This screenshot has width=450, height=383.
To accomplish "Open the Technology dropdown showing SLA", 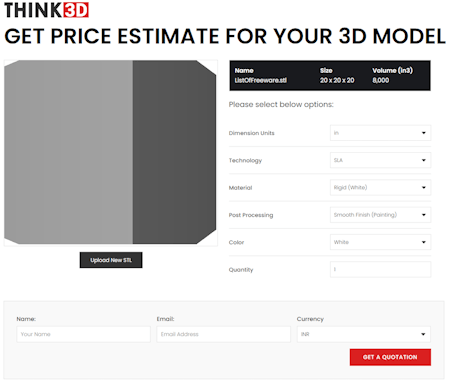I will click(380, 160).
